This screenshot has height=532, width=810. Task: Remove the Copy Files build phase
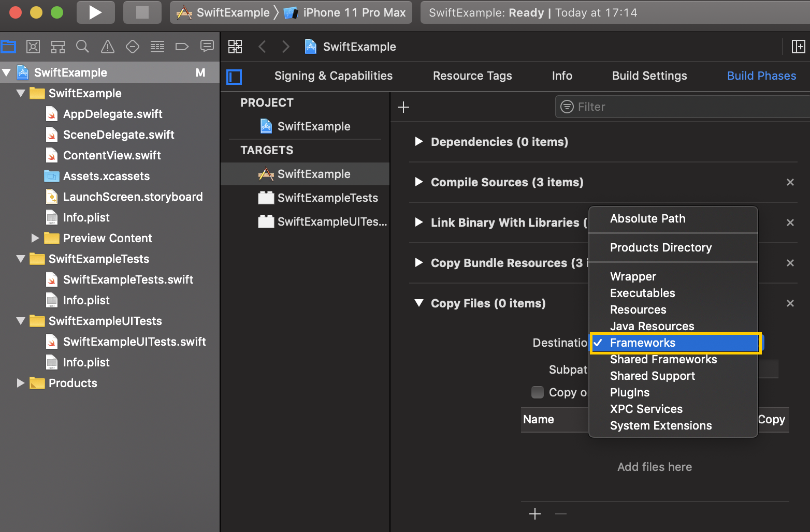click(x=790, y=303)
